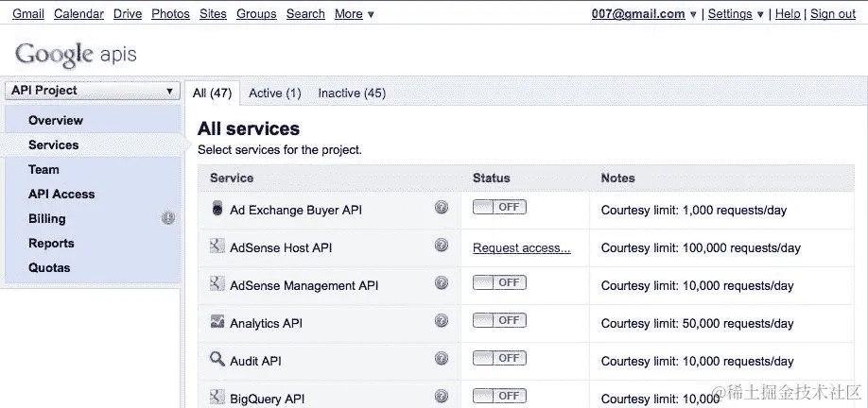Open help icon for Audit API

(x=442, y=358)
